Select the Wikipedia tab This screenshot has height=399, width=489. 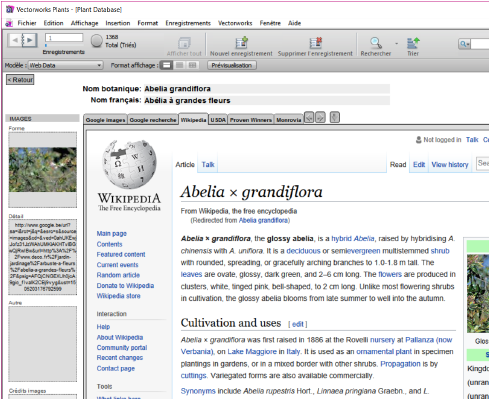coord(193,120)
